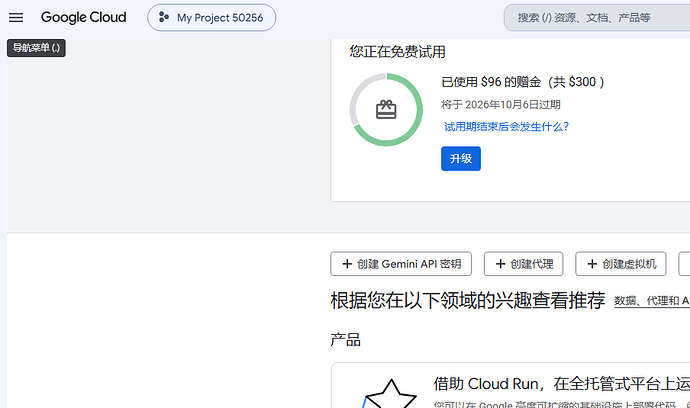The width and height of the screenshot is (690, 408).
Task: Click plus icon on Gemini API key button
Action: (347, 264)
